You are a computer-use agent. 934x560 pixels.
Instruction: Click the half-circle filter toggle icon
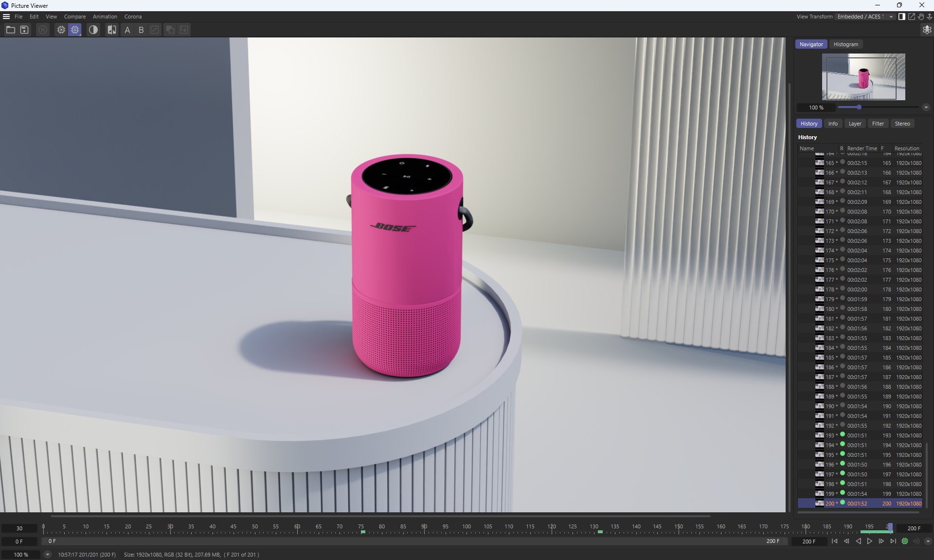tap(93, 30)
